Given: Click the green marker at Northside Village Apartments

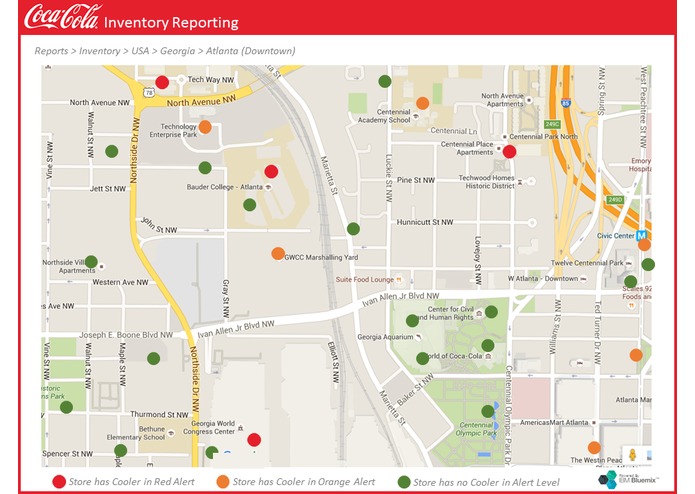Looking at the screenshot, I should [91, 262].
